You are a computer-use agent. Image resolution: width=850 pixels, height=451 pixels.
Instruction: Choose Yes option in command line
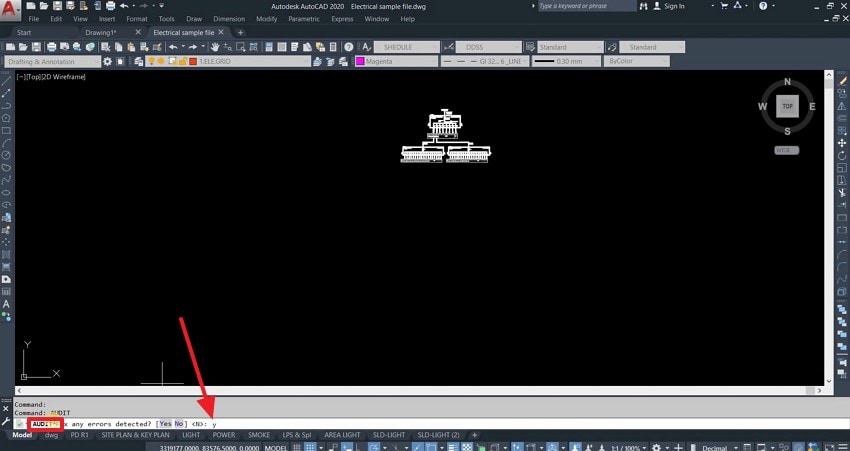(x=165, y=424)
